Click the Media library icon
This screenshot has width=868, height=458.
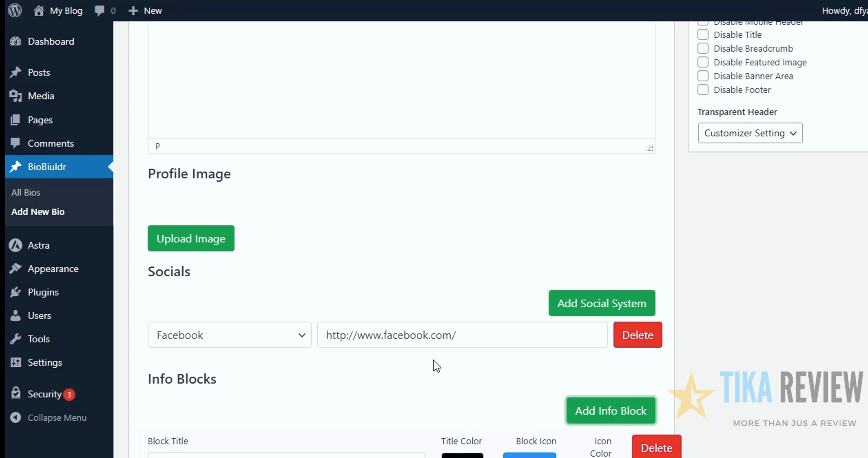click(x=15, y=96)
